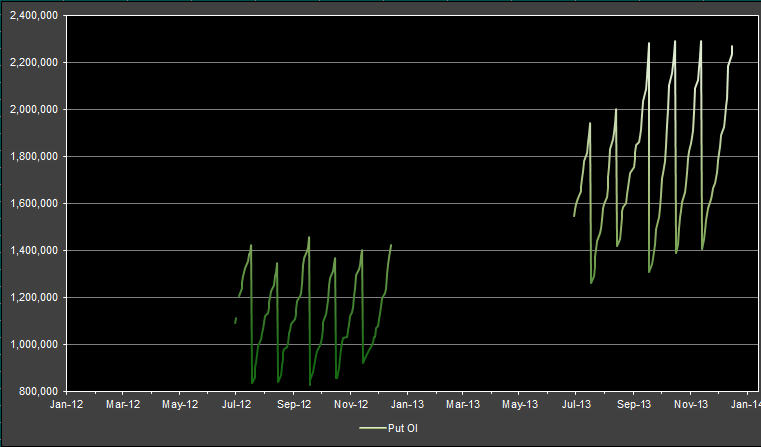761x447 pixels.
Task: Select the 1,200,000 y-axis label
Action: (33, 298)
